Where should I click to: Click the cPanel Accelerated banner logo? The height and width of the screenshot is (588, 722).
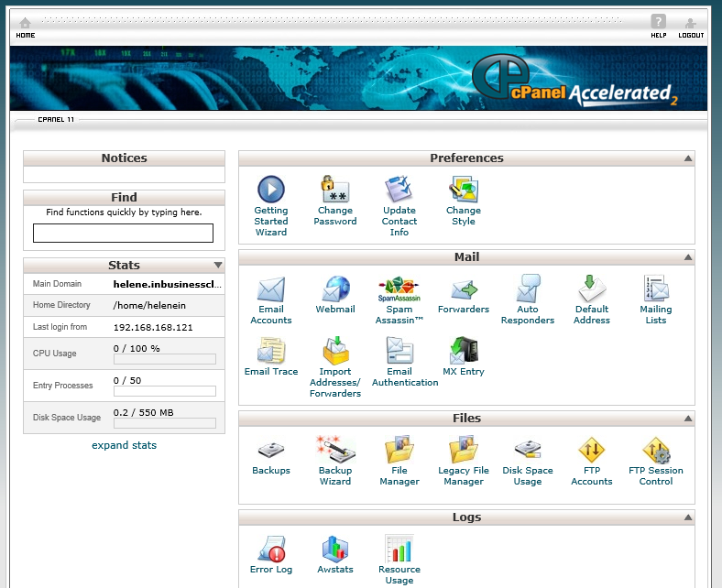click(x=574, y=81)
